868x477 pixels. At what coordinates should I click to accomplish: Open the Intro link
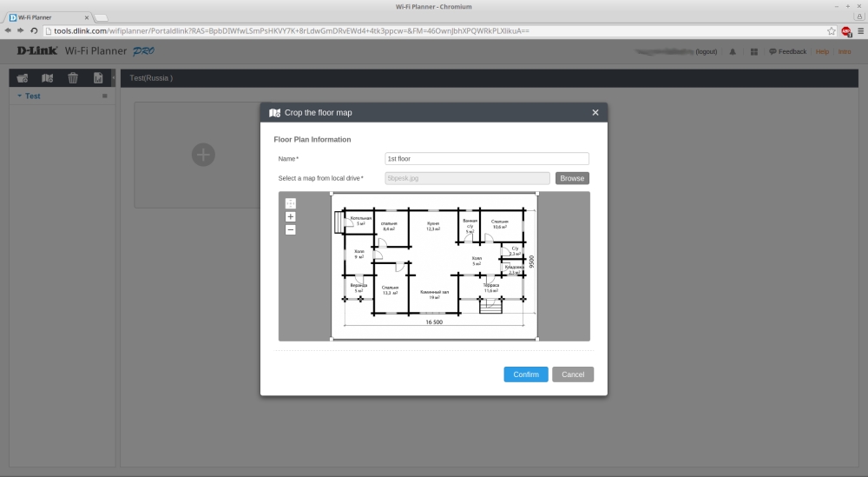(x=844, y=52)
